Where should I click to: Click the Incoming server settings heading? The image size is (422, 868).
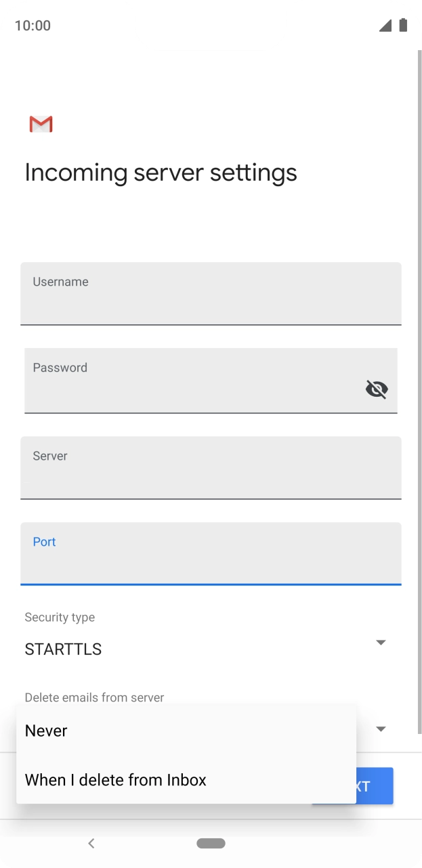(x=161, y=173)
